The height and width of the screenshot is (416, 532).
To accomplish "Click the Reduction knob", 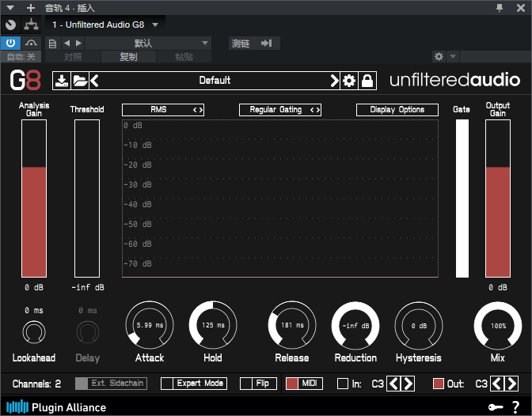I will pyautogui.click(x=355, y=326).
